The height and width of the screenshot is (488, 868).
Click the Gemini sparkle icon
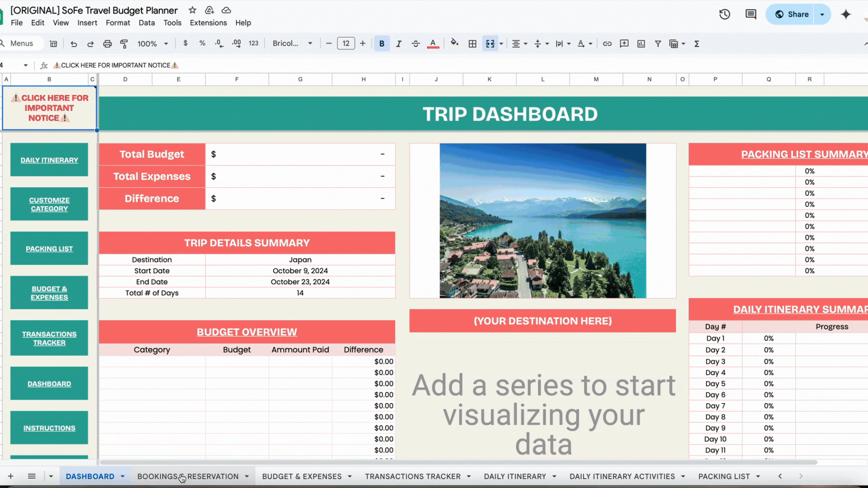[x=846, y=14]
